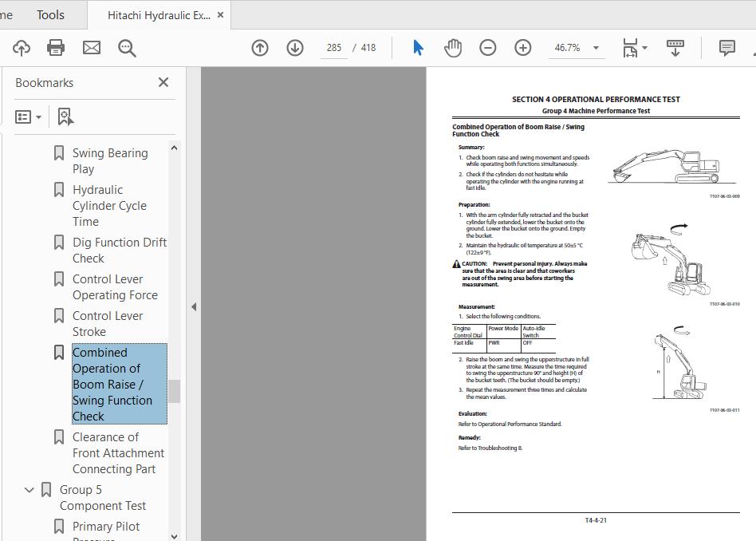
Task: Zoom out with the minus button
Action: (x=488, y=48)
